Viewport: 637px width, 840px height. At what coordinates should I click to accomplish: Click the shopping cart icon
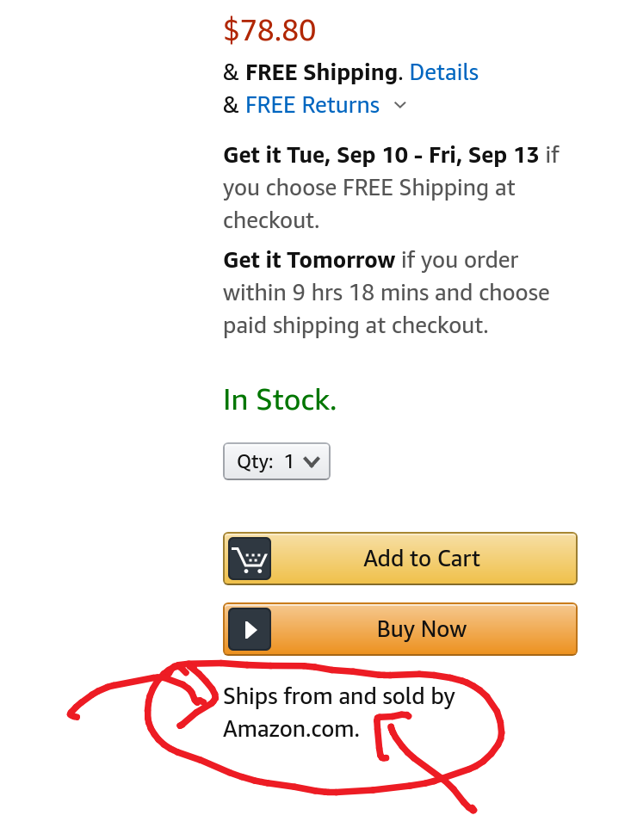[x=250, y=559]
